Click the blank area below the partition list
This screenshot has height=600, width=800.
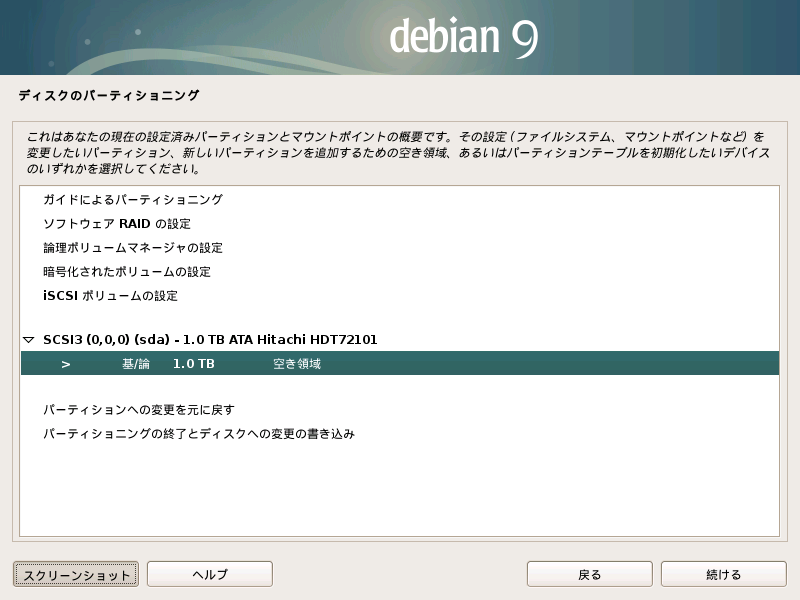pos(400,490)
